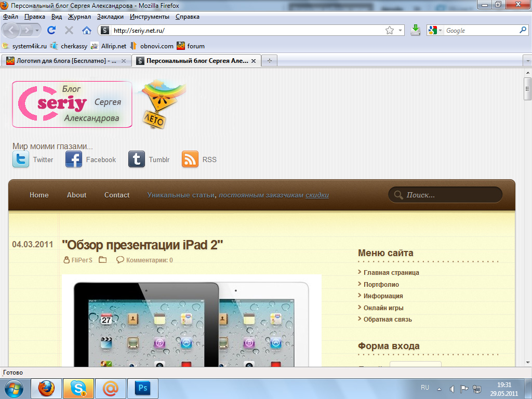Click the FliPerS author link
Image resolution: width=532 pixels, height=399 pixels.
pyautogui.click(x=82, y=260)
